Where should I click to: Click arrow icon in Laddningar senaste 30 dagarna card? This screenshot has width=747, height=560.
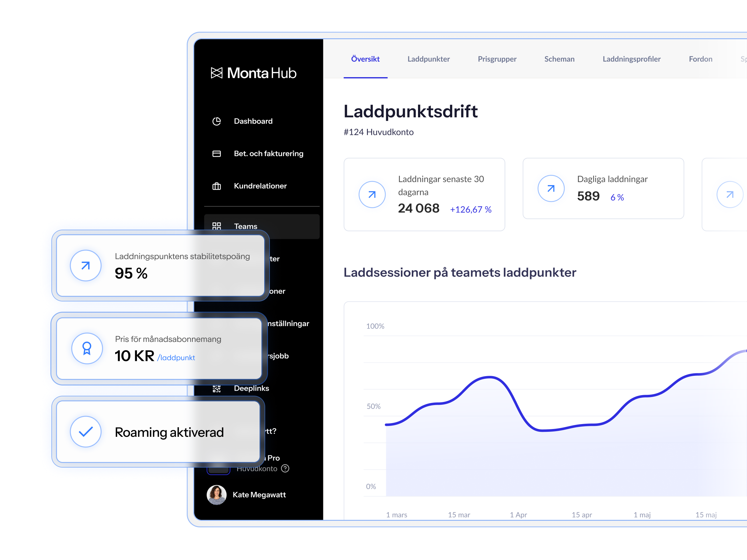pyautogui.click(x=372, y=194)
